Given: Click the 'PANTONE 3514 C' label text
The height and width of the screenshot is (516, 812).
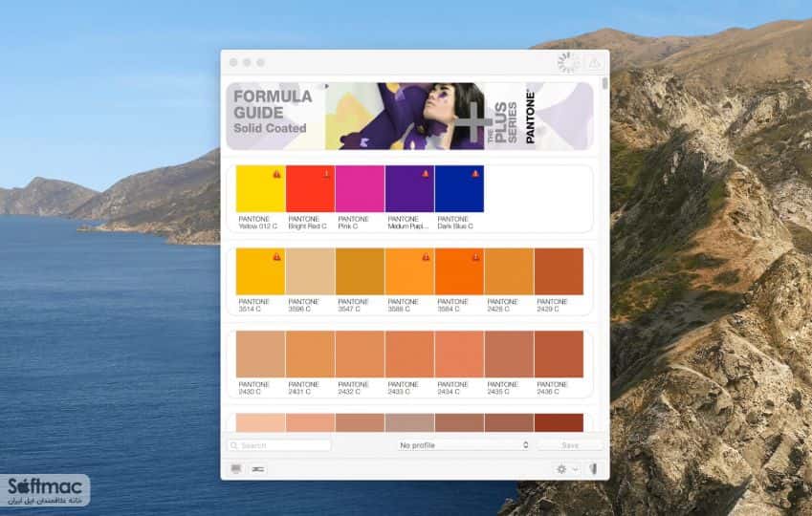Looking at the screenshot, I should [253, 306].
